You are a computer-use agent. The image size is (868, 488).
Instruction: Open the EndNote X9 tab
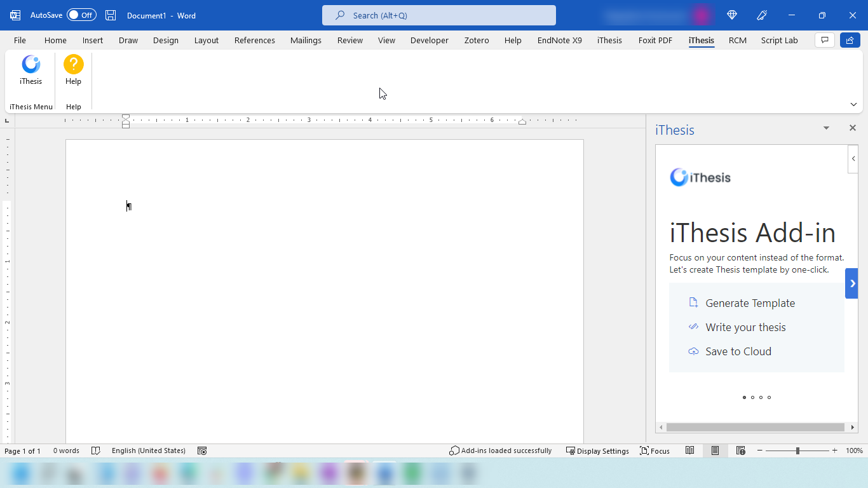560,40
